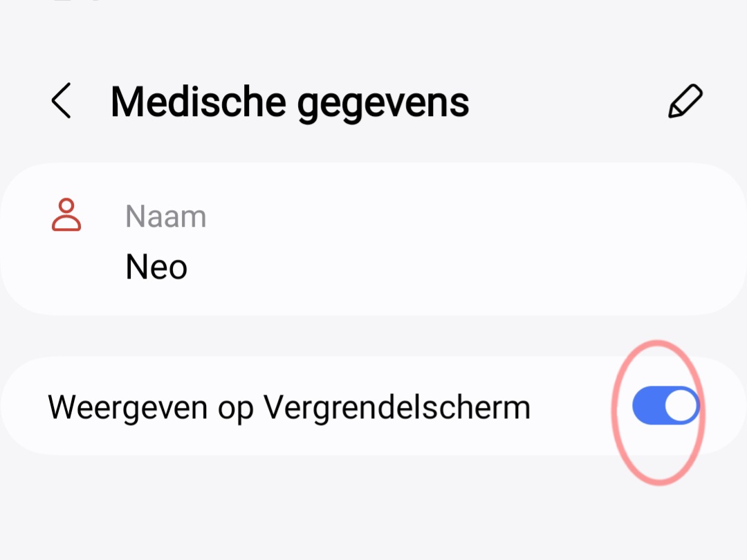Click the Naam field label
The height and width of the screenshot is (560, 747).
(x=165, y=216)
